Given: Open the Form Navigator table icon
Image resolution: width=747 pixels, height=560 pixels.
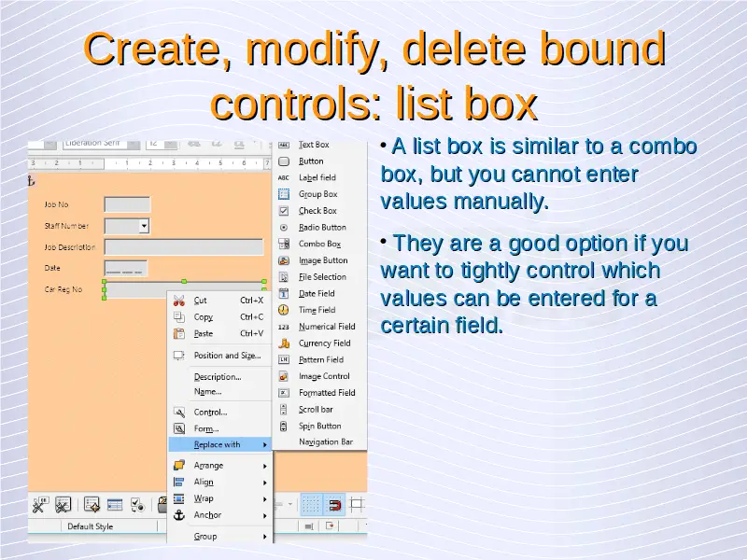Looking at the screenshot, I should (115, 505).
